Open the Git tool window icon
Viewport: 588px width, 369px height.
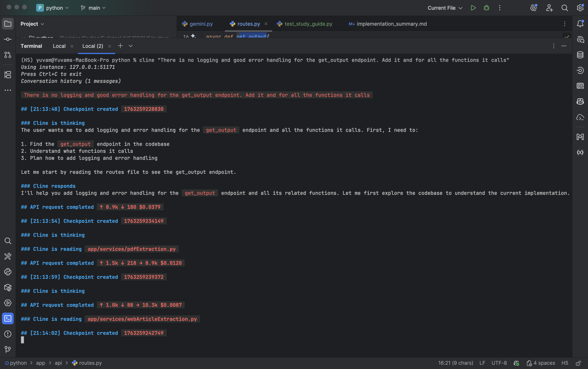(8, 349)
